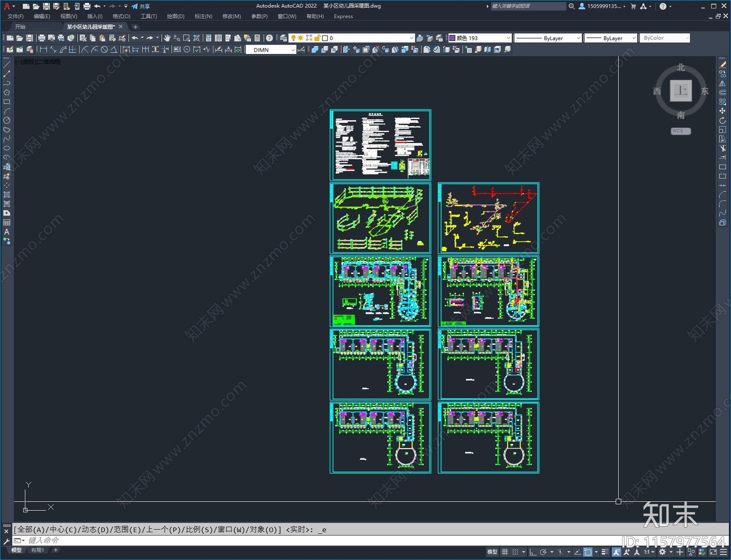Image resolution: width=731 pixels, height=560 pixels.
Task: Switch to the 开始 tab
Action: (x=20, y=26)
